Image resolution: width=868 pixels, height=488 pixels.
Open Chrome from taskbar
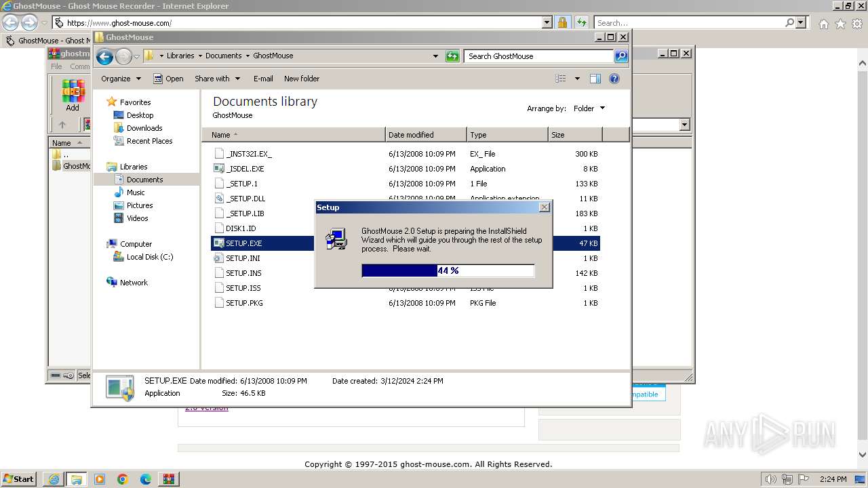pos(123,479)
